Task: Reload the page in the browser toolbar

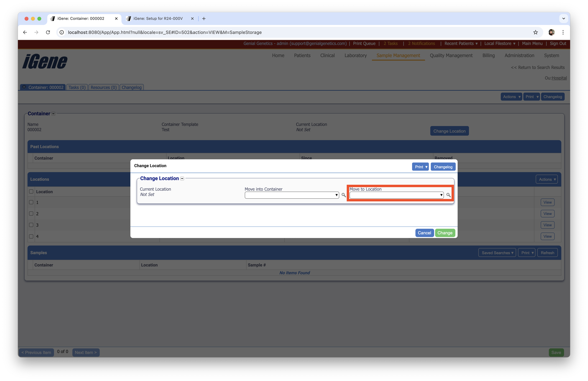Action: [48, 32]
